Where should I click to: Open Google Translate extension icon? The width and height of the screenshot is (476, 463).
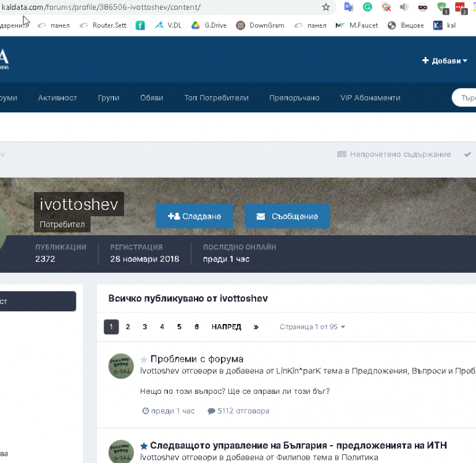point(348,7)
